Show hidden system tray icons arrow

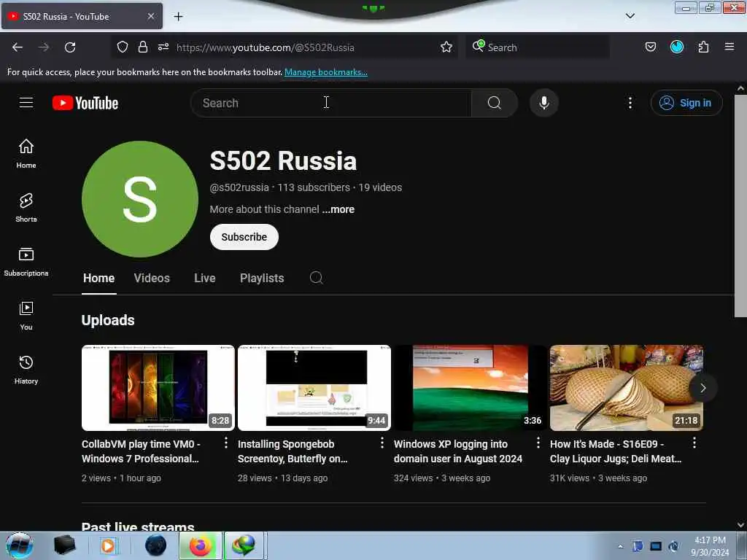point(620,547)
